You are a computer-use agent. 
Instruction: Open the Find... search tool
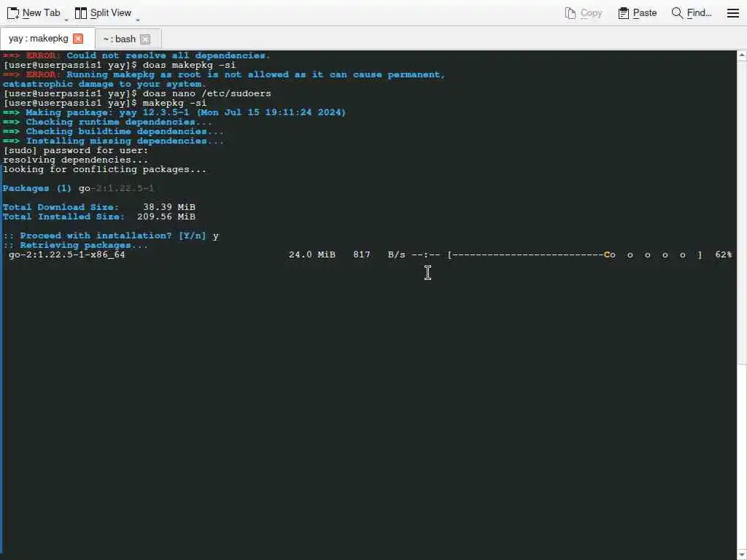[692, 13]
